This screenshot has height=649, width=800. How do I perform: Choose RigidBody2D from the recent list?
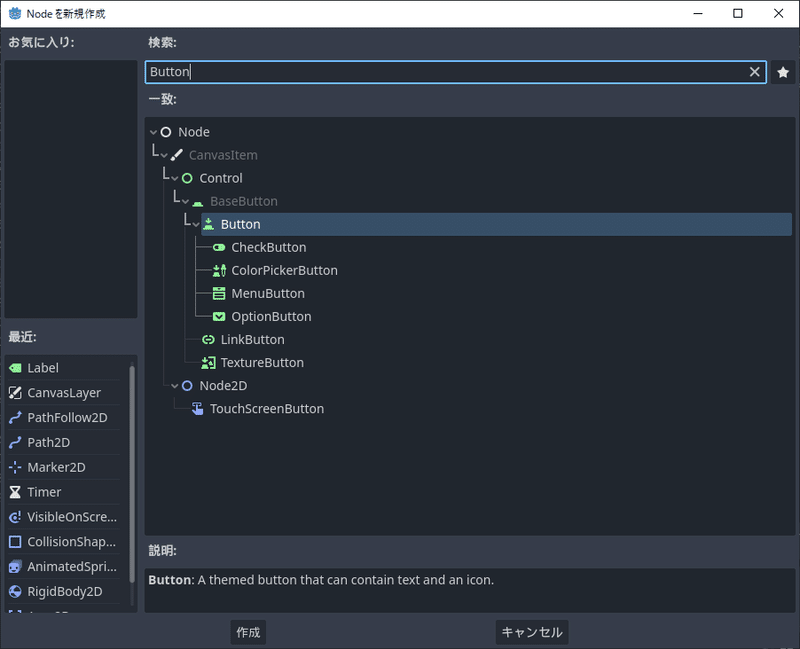click(65, 592)
